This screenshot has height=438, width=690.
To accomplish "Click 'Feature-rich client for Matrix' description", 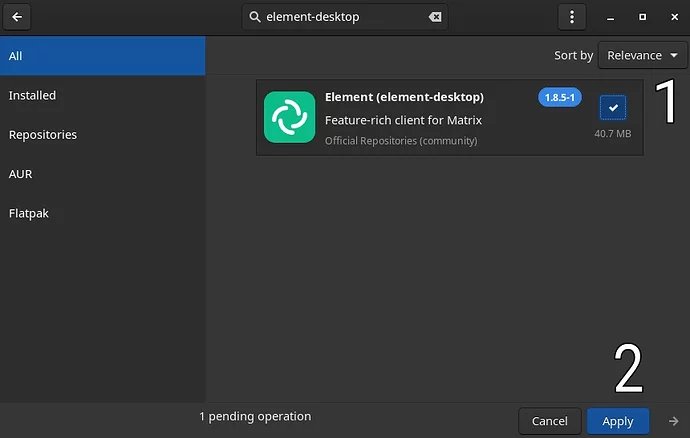I will pos(403,120).
